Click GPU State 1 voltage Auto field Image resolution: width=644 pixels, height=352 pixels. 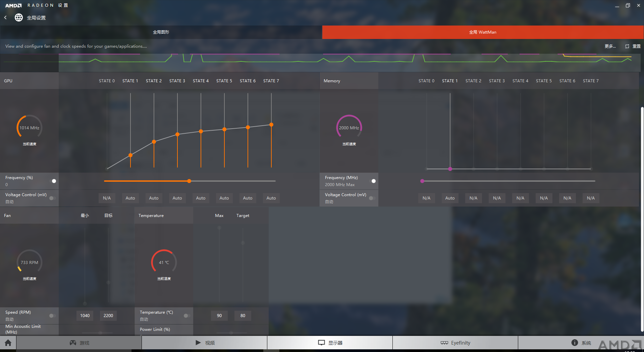[130, 198]
